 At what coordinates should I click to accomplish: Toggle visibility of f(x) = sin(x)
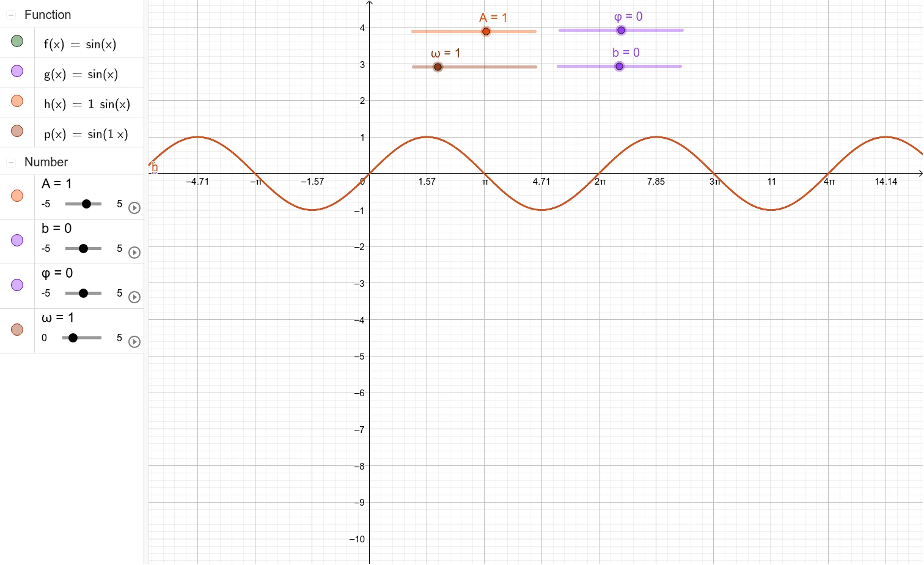tap(17, 41)
